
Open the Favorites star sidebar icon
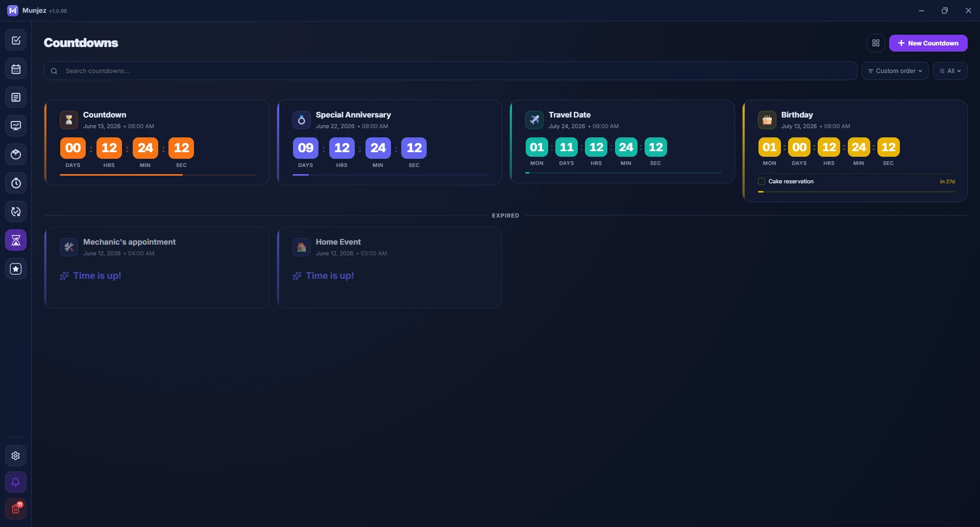(16, 269)
